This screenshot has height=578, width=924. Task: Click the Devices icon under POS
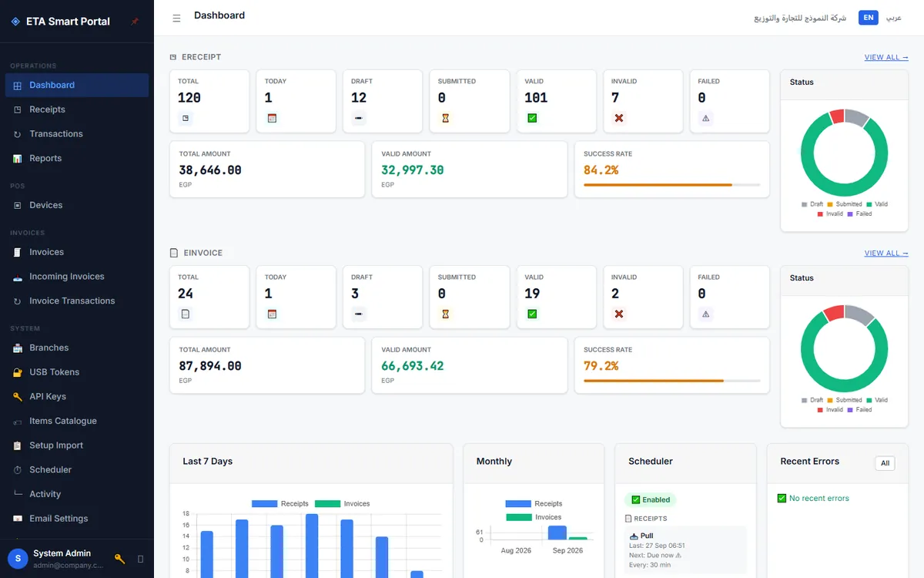tap(17, 206)
